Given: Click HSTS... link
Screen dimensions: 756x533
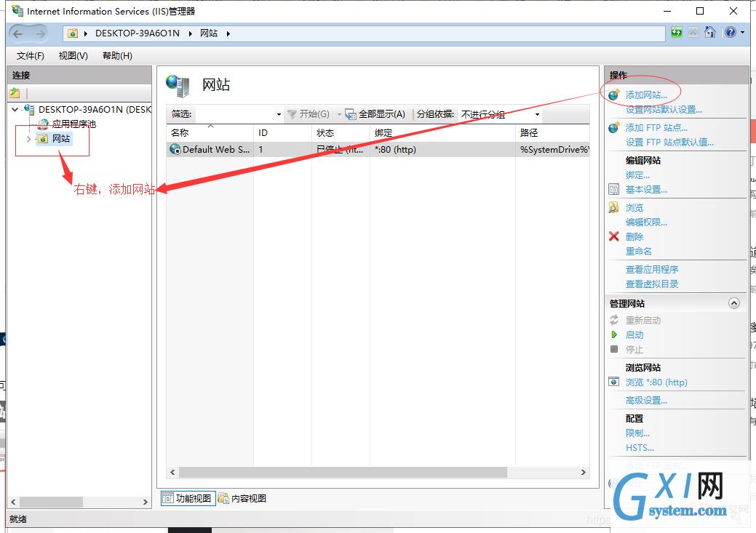Looking at the screenshot, I should click(x=640, y=448).
